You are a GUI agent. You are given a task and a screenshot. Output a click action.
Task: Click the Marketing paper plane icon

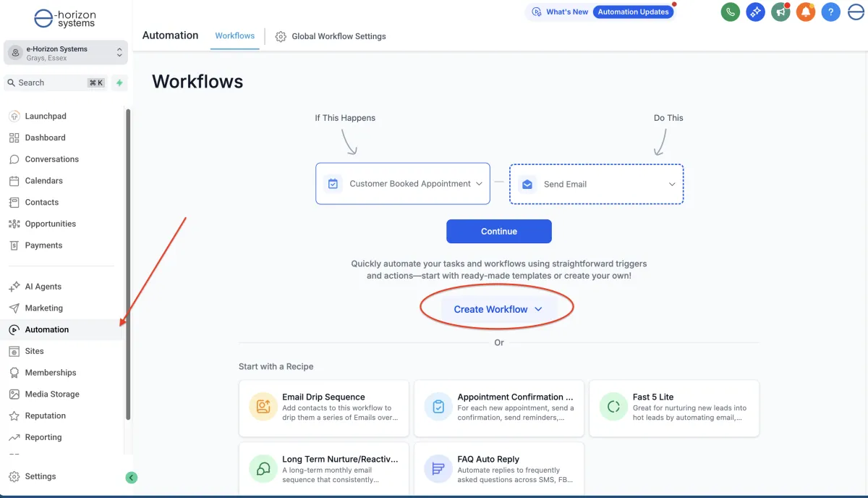pos(14,308)
